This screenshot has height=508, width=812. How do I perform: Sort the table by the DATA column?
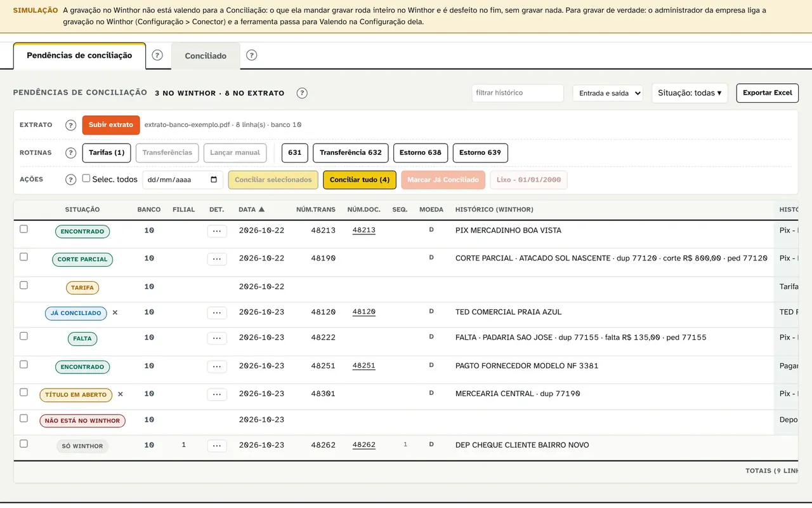click(251, 210)
